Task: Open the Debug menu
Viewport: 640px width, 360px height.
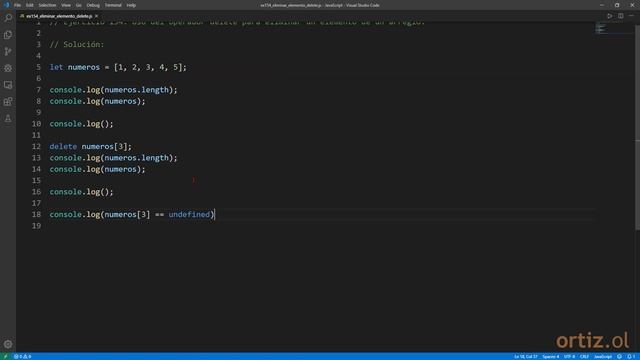Action: (93, 5)
